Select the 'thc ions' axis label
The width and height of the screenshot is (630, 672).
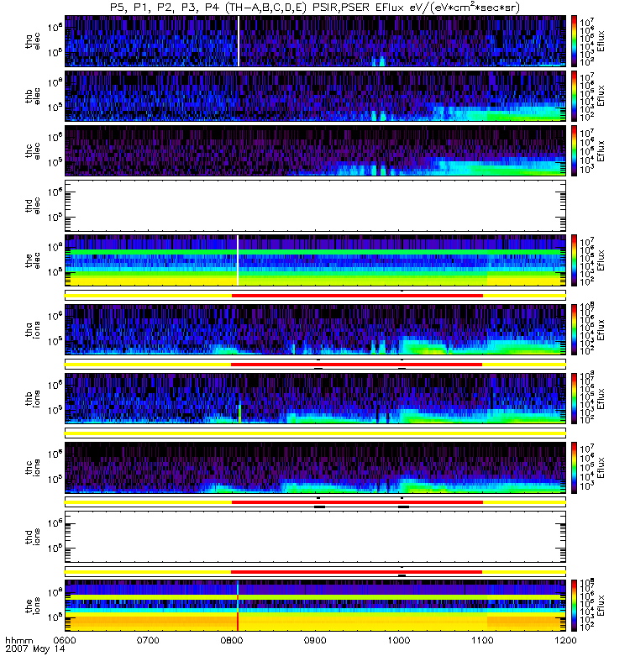tap(32, 468)
